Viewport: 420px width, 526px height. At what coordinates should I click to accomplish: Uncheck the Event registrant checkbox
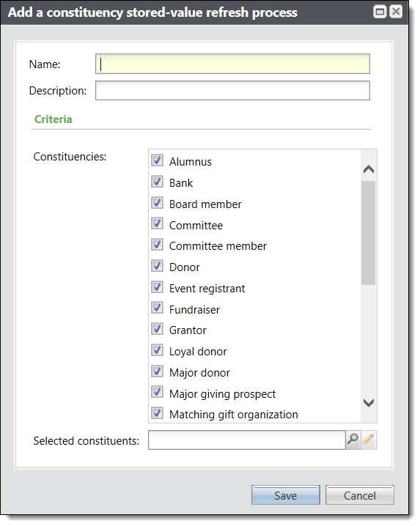(x=157, y=287)
